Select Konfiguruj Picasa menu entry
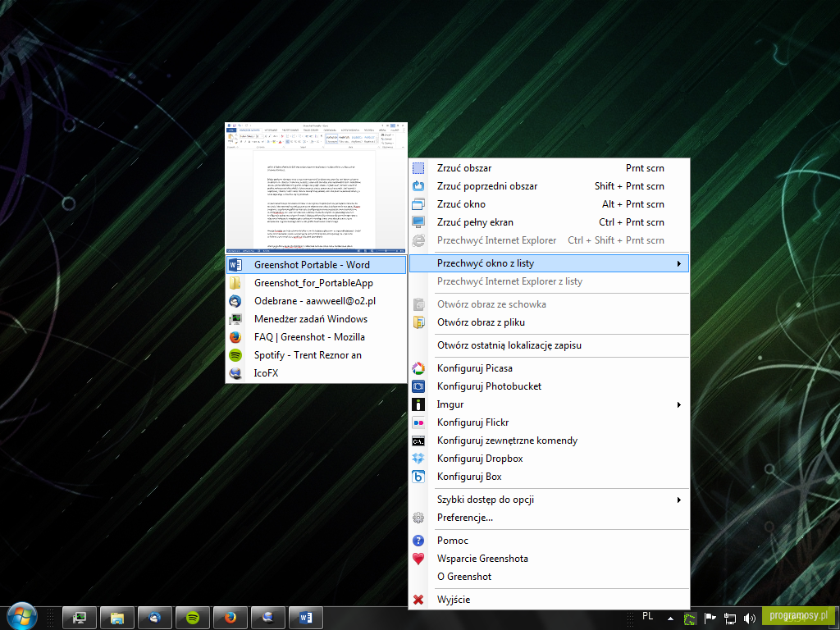 tap(549, 368)
